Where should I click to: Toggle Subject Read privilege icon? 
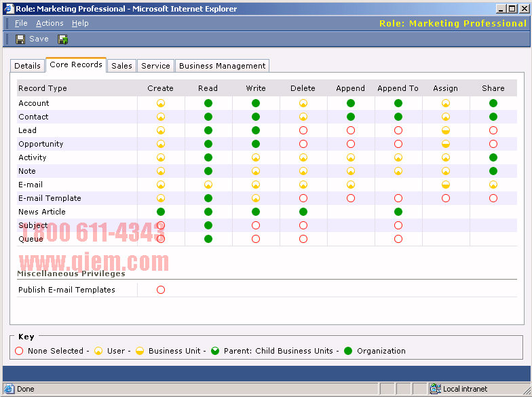(x=208, y=225)
